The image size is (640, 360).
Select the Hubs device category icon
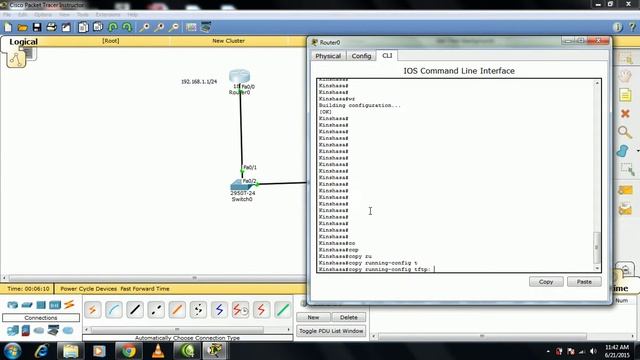tap(41, 305)
